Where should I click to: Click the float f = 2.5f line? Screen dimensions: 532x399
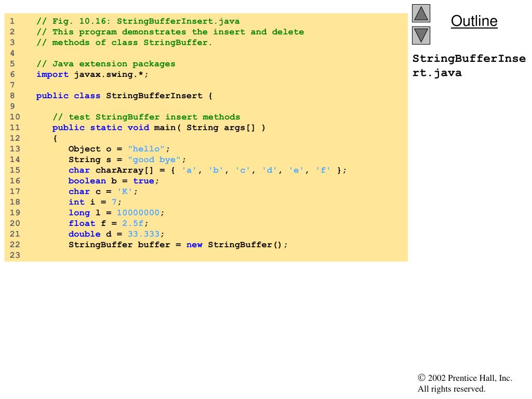pyautogui.click(x=108, y=223)
